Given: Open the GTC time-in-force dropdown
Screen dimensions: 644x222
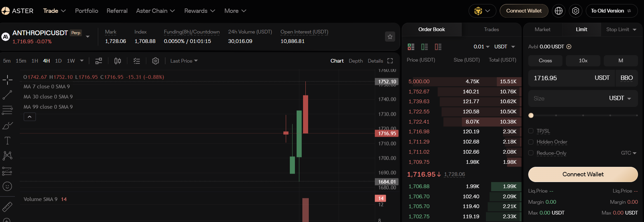Looking at the screenshot, I should point(629,153).
